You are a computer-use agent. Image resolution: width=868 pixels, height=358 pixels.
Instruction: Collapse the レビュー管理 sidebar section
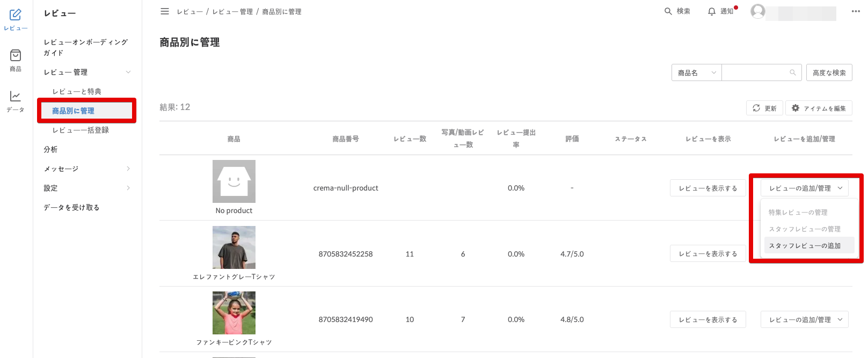128,72
